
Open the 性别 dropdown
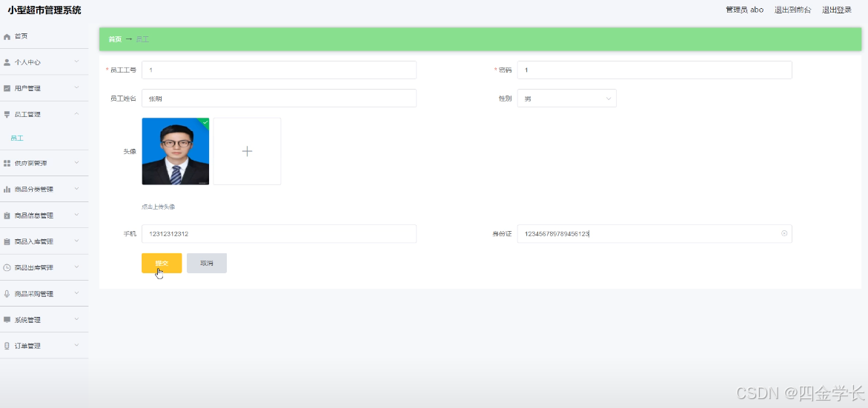pyautogui.click(x=566, y=98)
